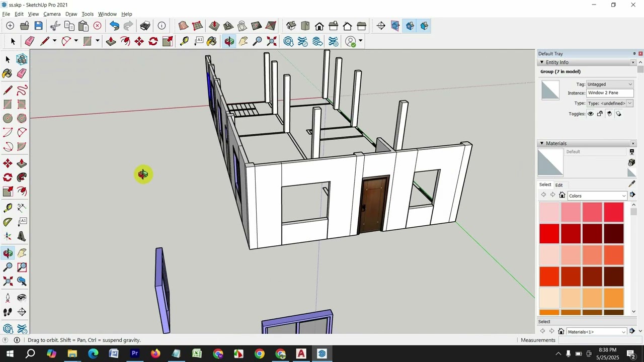The image size is (644, 362).
Task: Click the Materials home In Model button
Action: [562, 195]
